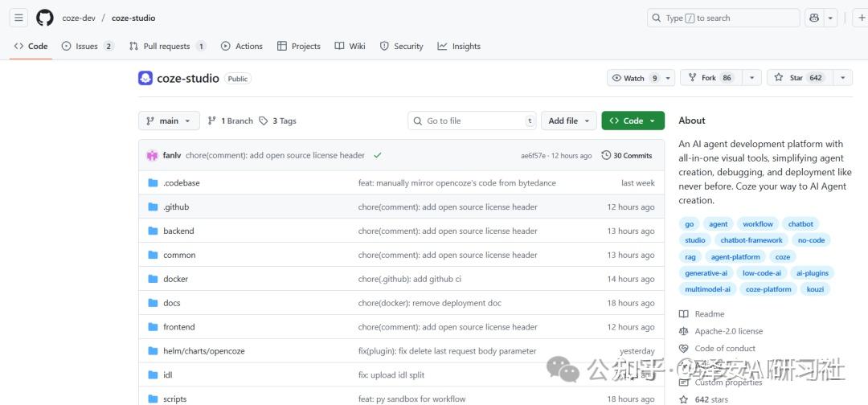Expand the Copilot dropdown arrow
Screen dimensions: 868x405
[829, 18]
